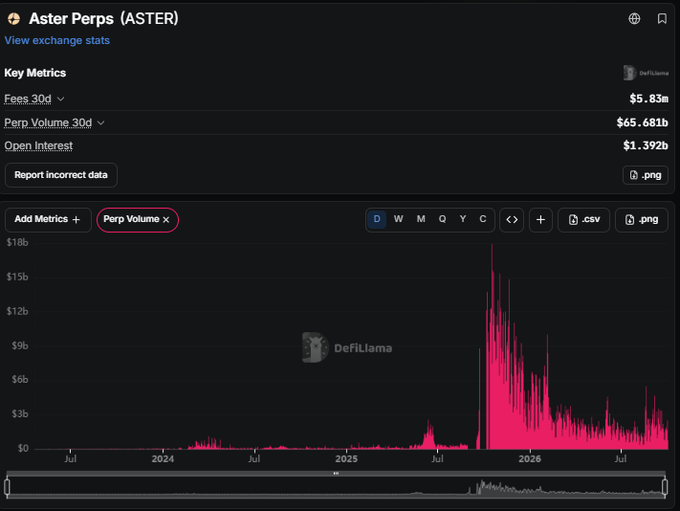Viewport: 680px width, 511px height.
Task: Open View exchange stats link
Action: [x=57, y=40]
